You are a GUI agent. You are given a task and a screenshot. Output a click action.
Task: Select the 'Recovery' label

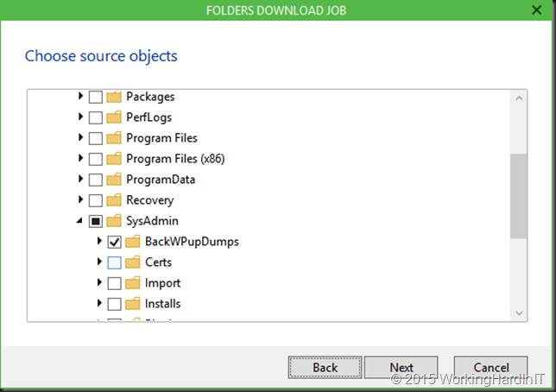tap(150, 200)
